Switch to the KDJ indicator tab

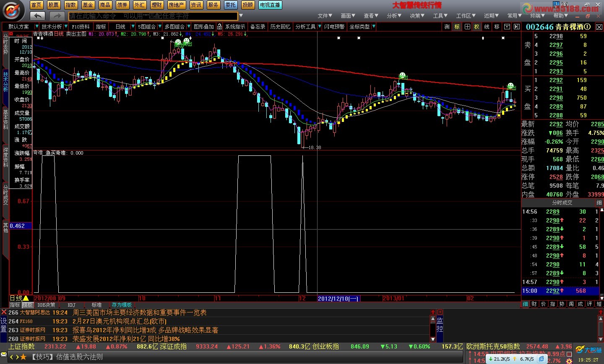72,305
